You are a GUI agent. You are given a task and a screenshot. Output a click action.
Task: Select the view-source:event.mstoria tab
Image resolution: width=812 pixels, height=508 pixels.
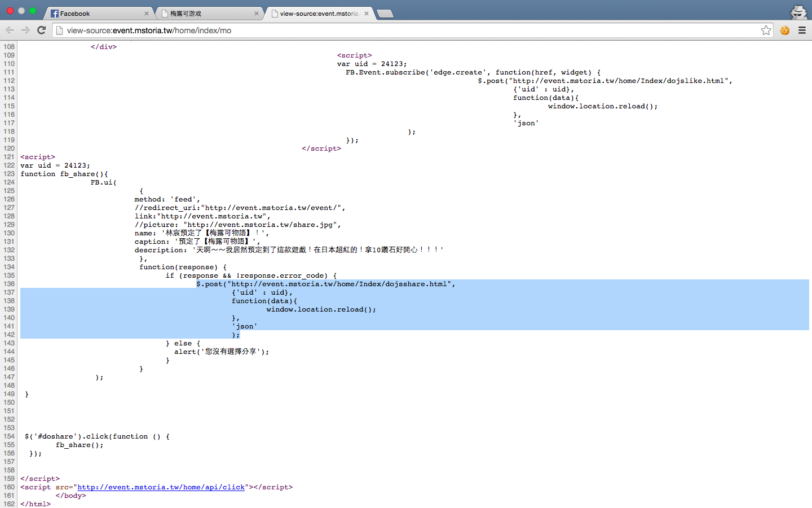coord(319,14)
